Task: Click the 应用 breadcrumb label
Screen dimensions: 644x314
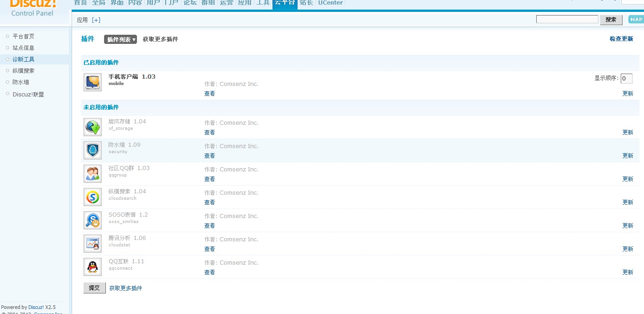Action: [82, 20]
